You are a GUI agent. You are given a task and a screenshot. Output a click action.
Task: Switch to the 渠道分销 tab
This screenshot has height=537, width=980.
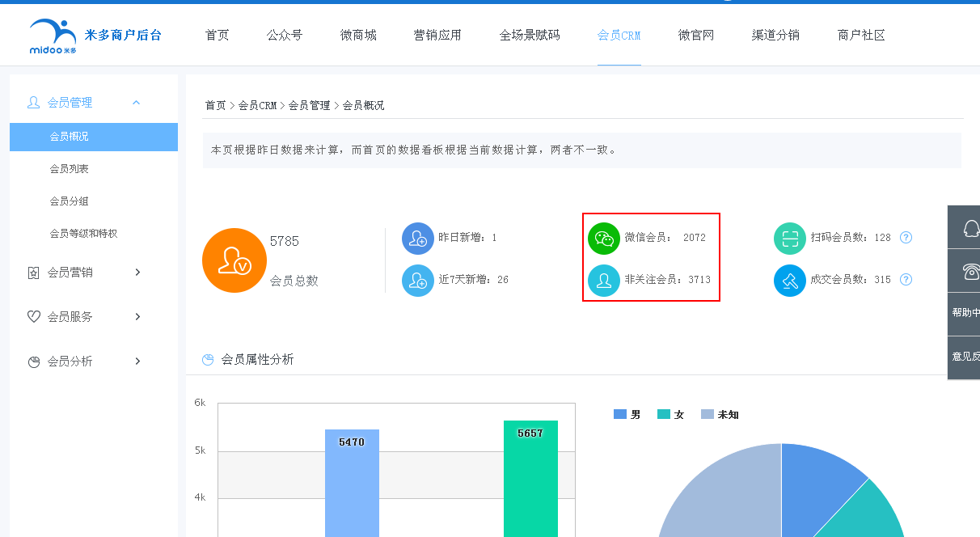coord(775,36)
